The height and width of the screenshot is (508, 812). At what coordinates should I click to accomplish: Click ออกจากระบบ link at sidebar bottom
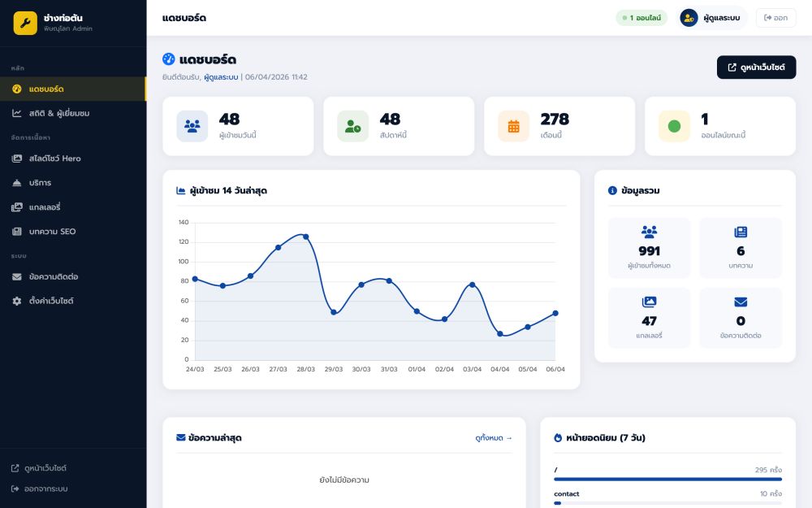(45, 488)
